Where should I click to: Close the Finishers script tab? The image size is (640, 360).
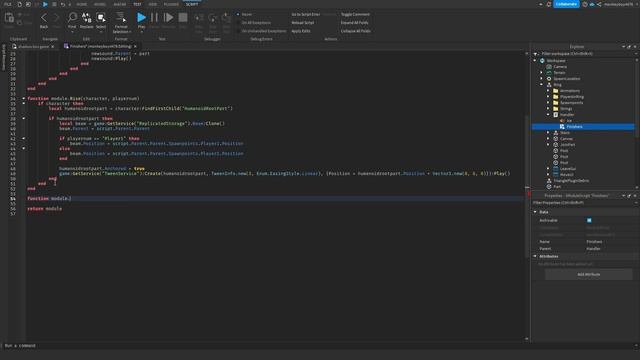click(135, 47)
